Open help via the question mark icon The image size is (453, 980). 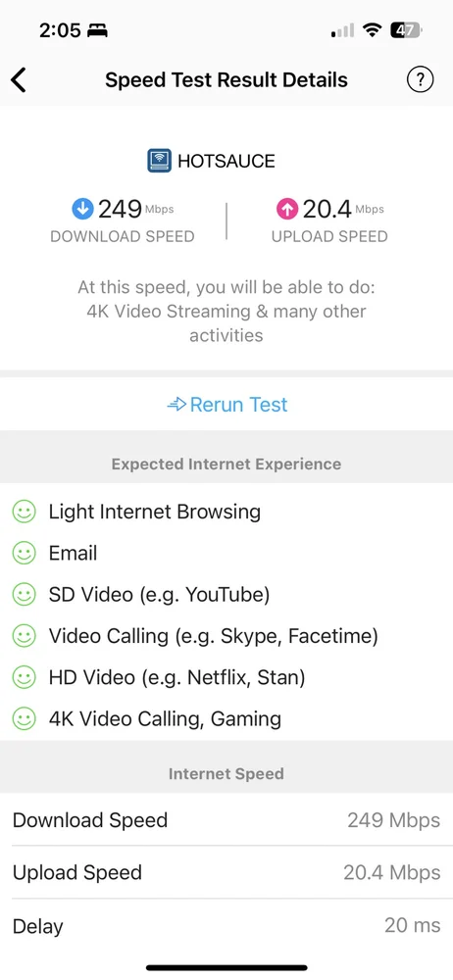(420, 79)
